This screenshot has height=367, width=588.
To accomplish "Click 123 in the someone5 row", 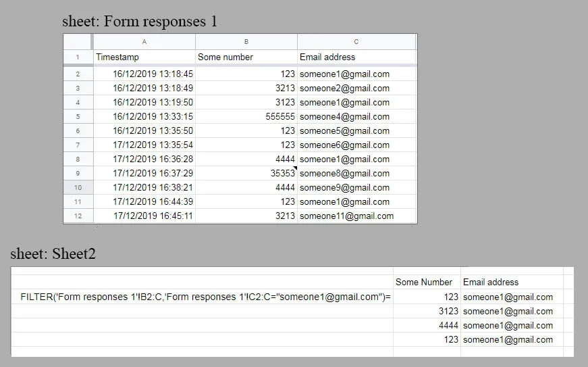I will coord(246,130).
